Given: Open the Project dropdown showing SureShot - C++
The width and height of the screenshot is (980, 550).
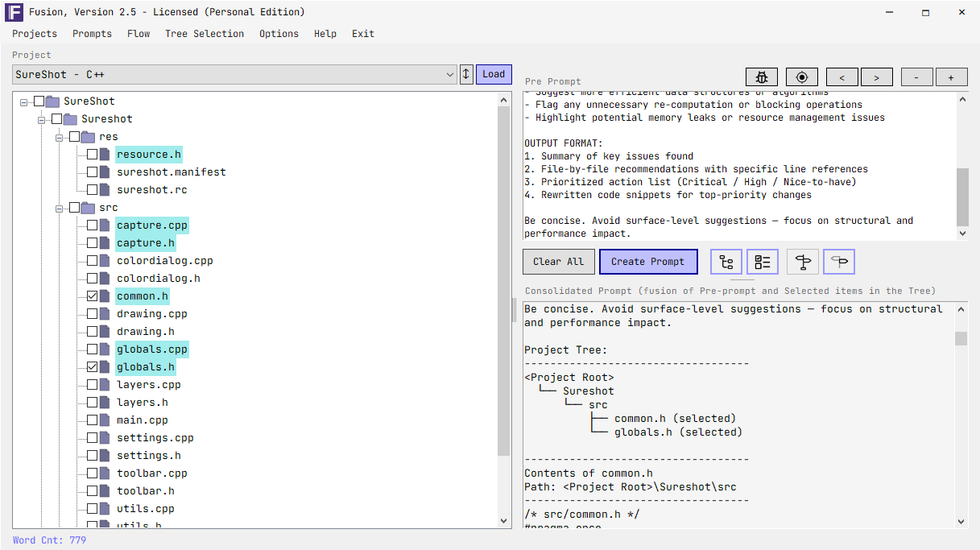Looking at the screenshot, I should 235,75.
